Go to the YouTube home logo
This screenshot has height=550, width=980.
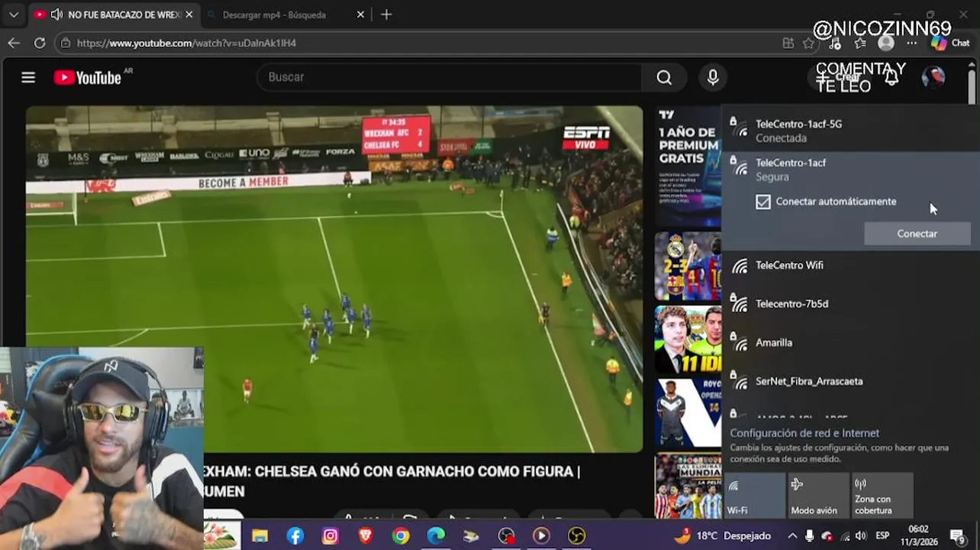click(88, 77)
